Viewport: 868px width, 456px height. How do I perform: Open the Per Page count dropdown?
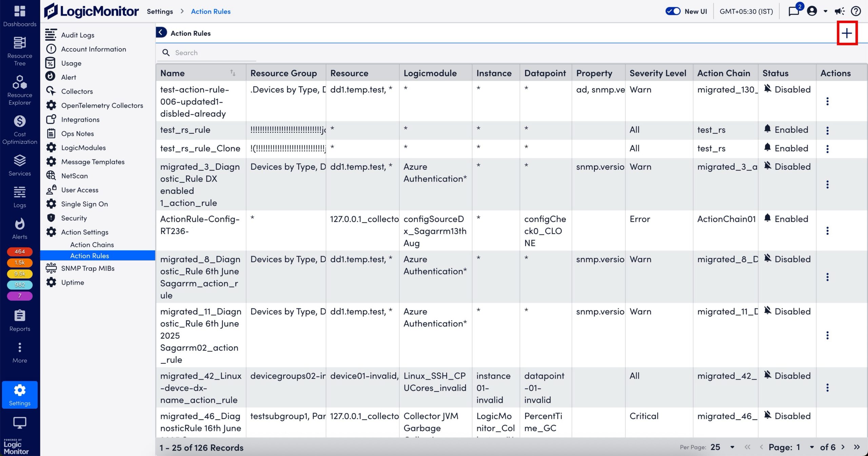click(x=732, y=447)
